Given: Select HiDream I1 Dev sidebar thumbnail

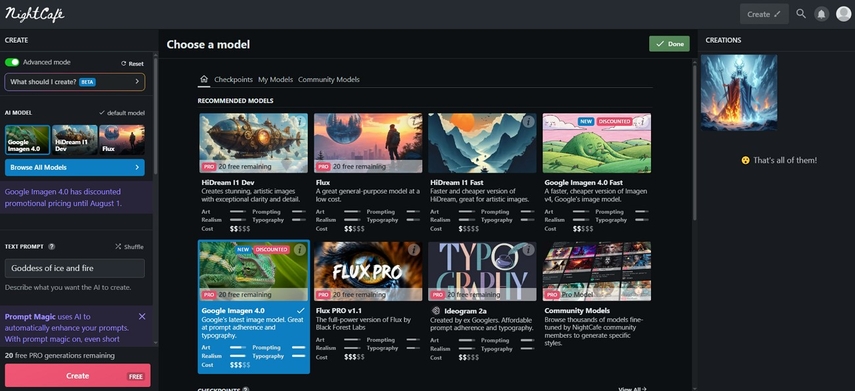Looking at the screenshot, I should [75, 140].
